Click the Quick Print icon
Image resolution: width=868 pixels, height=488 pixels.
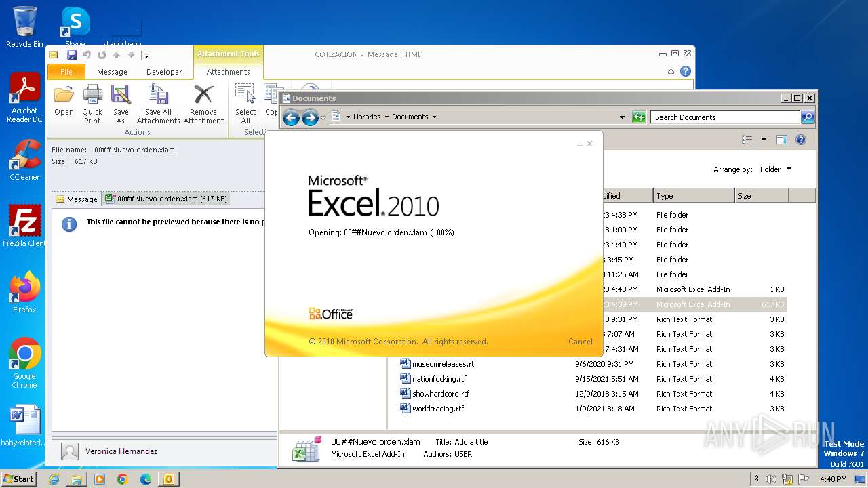tap(92, 104)
